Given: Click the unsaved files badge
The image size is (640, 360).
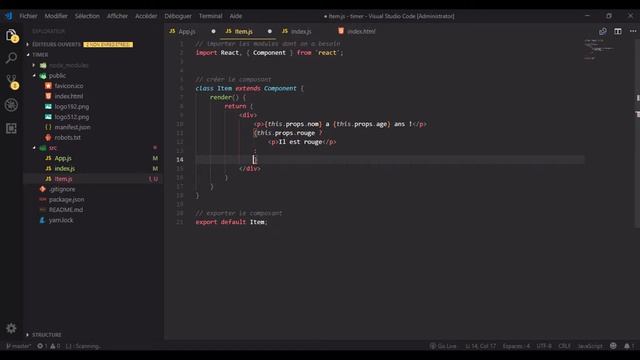Looking at the screenshot, I should pos(108,44).
